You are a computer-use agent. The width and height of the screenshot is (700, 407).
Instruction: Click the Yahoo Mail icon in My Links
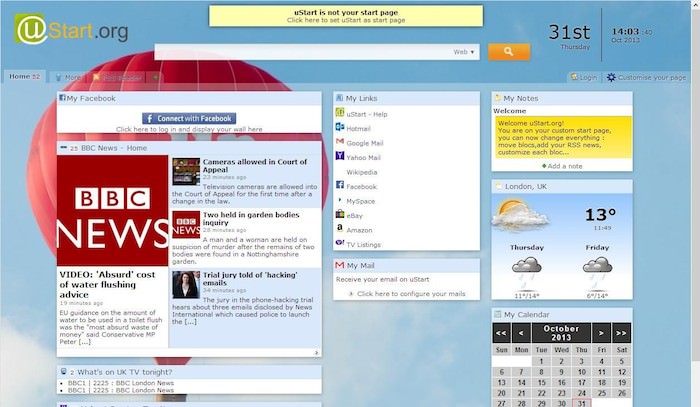pos(340,156)
